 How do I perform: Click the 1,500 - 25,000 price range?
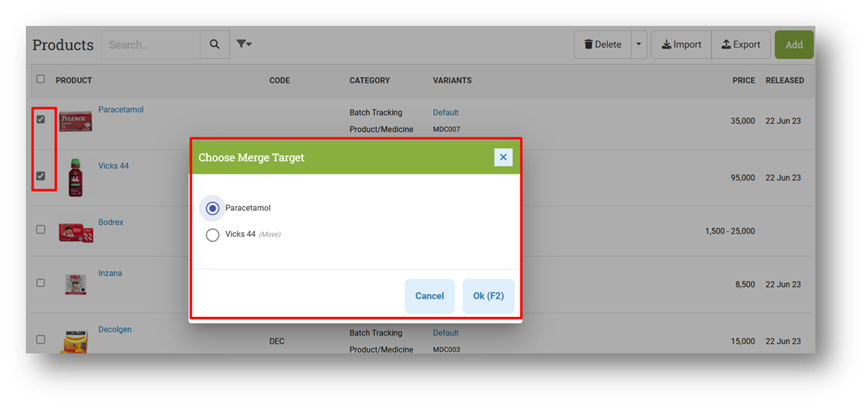[x=730, y=230]
